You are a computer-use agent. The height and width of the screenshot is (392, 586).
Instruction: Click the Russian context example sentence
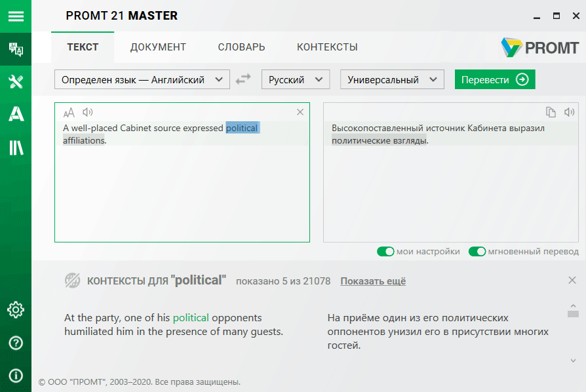point(438,332)
